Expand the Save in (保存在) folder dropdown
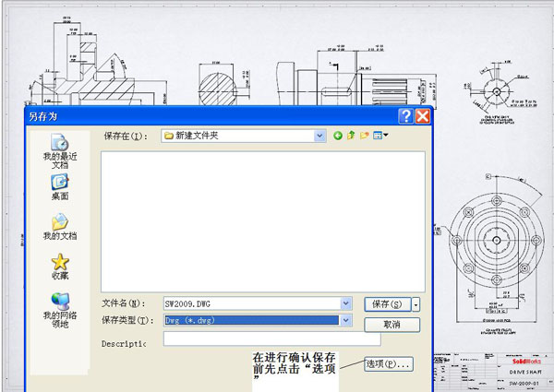The width and height of the screenshot is (554, 392). pos(319,136)
